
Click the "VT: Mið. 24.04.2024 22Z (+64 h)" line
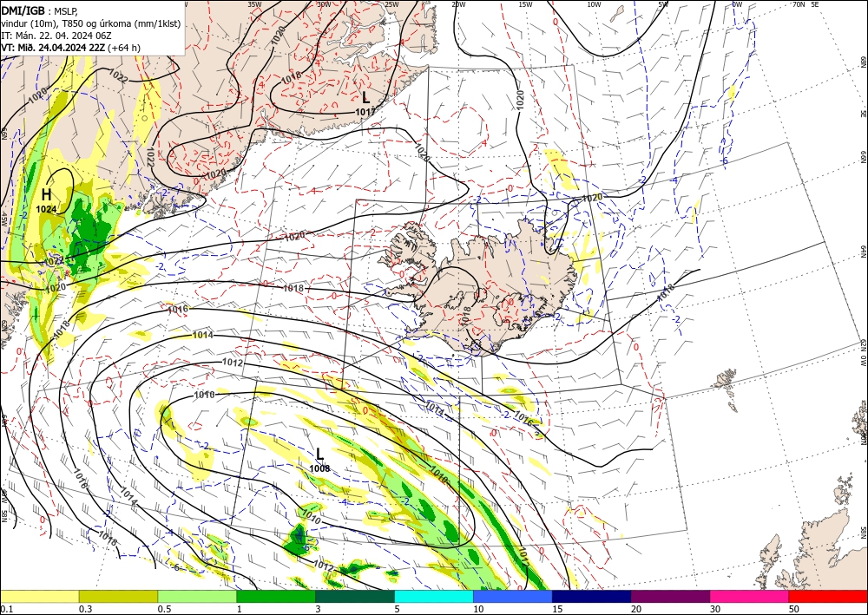point(71,48)
